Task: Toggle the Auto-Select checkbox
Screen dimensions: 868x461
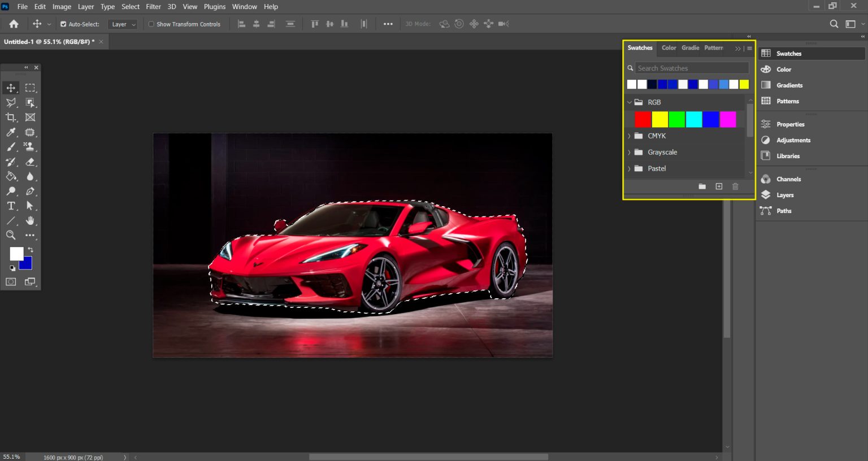Action: (63, 24)
